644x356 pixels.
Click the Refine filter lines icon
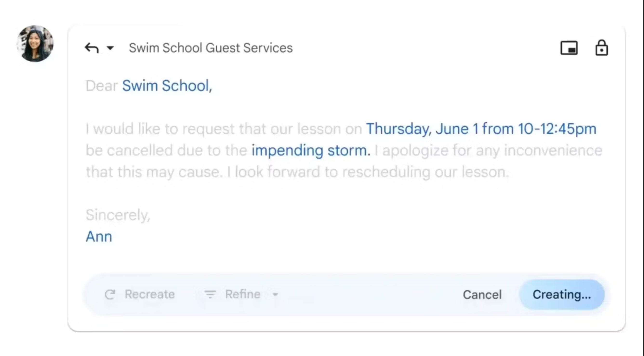click(x=210, y=294)
